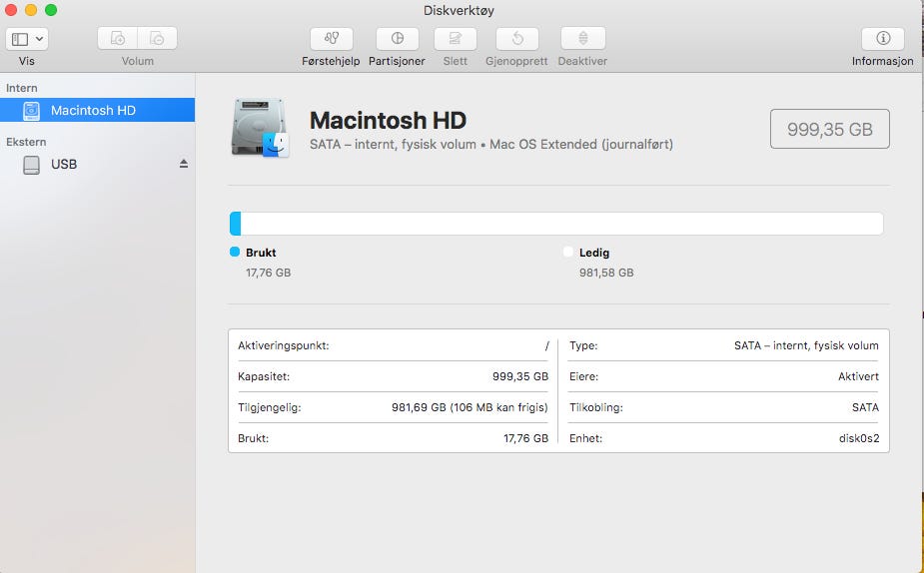Click the Deaktiver unmount icon
The height and width of the screenshot is (573, 924).
pos(582,38)
